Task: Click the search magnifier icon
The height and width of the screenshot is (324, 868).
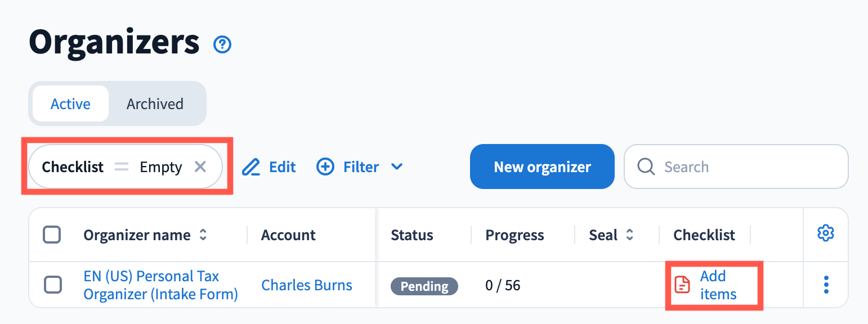Action: point(646,167)
